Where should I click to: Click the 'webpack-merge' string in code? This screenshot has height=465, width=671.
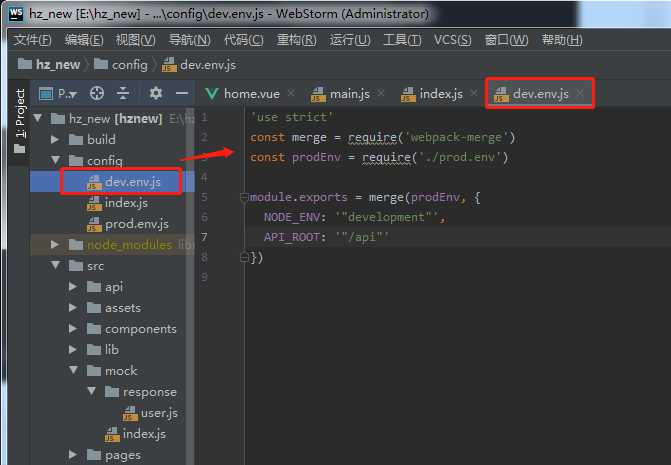(x=456, y=137)
